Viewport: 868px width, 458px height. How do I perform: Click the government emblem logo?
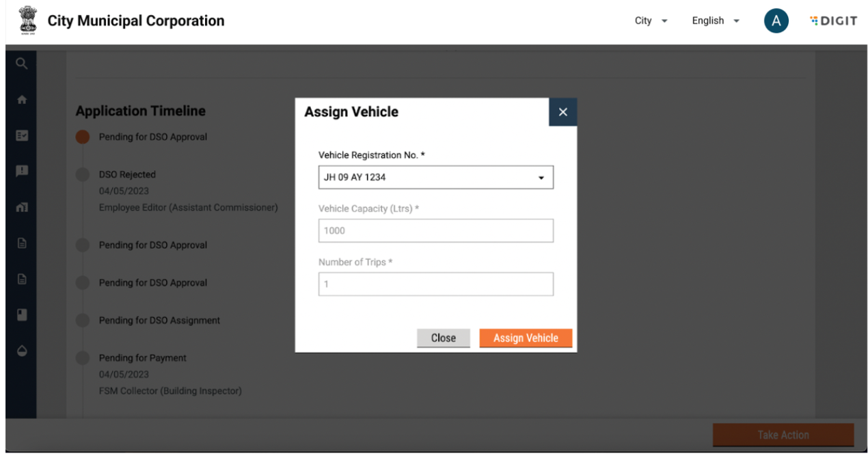click(27, 21)
